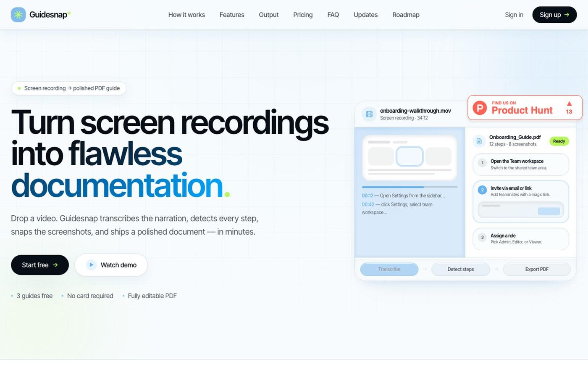The width and height of the screenshot is (588, 368).
Task: Open the FAQ nav link
Action: coord(333,15)
